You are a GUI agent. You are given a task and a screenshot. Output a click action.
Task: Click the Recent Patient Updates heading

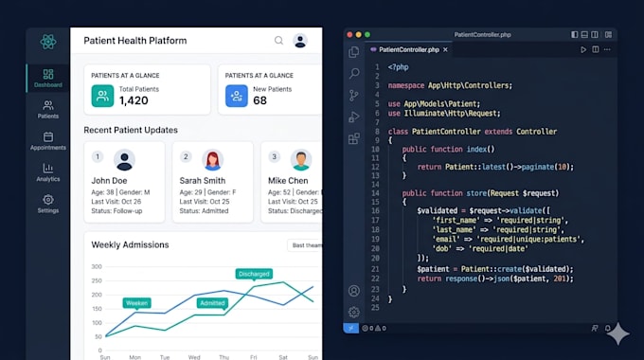pos(131,130)
